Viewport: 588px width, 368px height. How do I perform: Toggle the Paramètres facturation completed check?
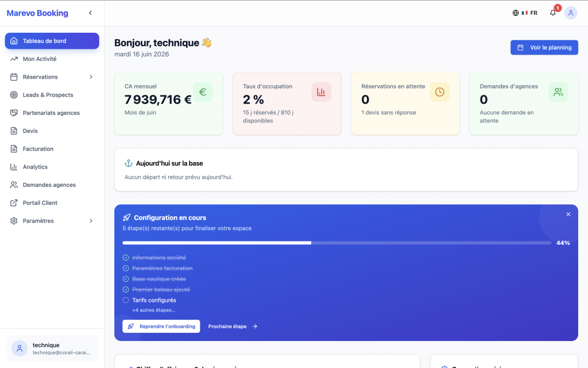(126, 268)
